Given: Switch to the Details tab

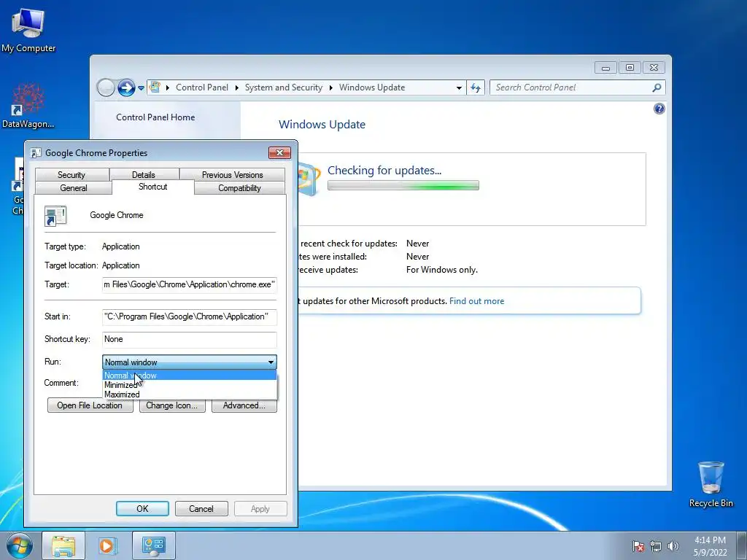Looking at the screenshot, I should 144,175.
